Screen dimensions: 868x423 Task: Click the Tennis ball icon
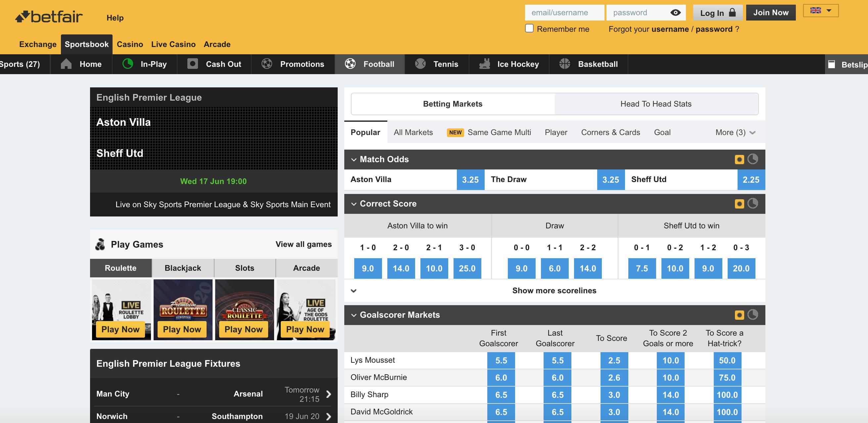(420, 64)
